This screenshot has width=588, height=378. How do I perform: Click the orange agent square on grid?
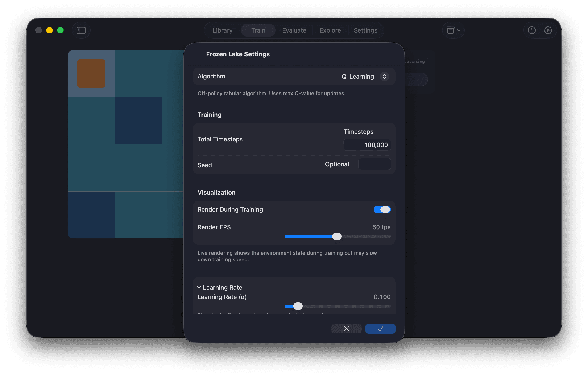click(91, 73)
